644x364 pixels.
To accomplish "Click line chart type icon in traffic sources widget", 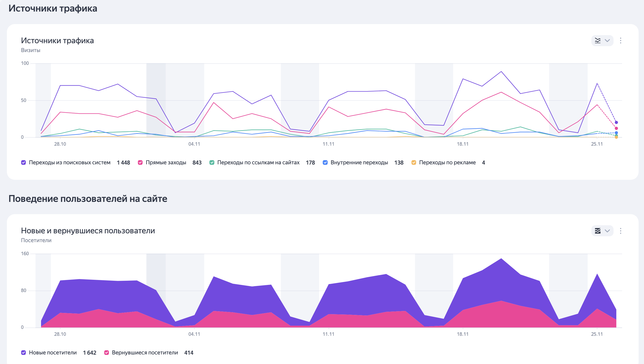I will point(598,41).
